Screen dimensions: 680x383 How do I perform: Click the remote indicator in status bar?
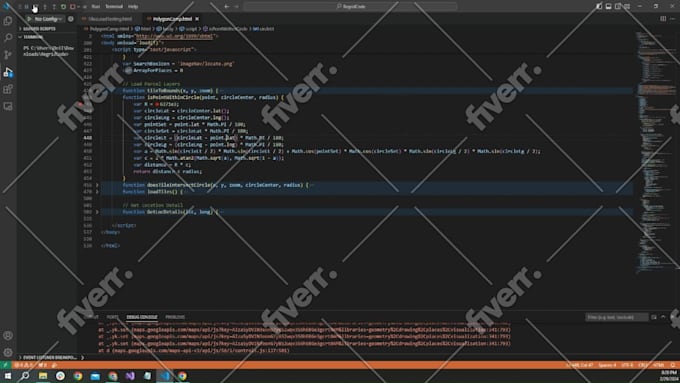5,365
